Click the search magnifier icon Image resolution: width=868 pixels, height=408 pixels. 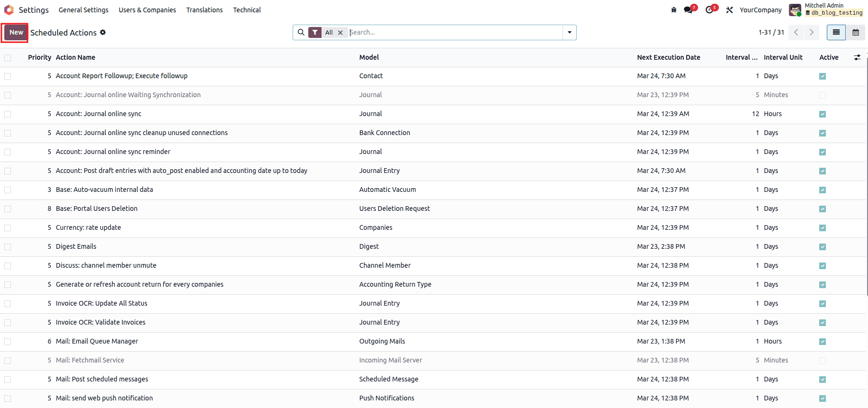301,32
